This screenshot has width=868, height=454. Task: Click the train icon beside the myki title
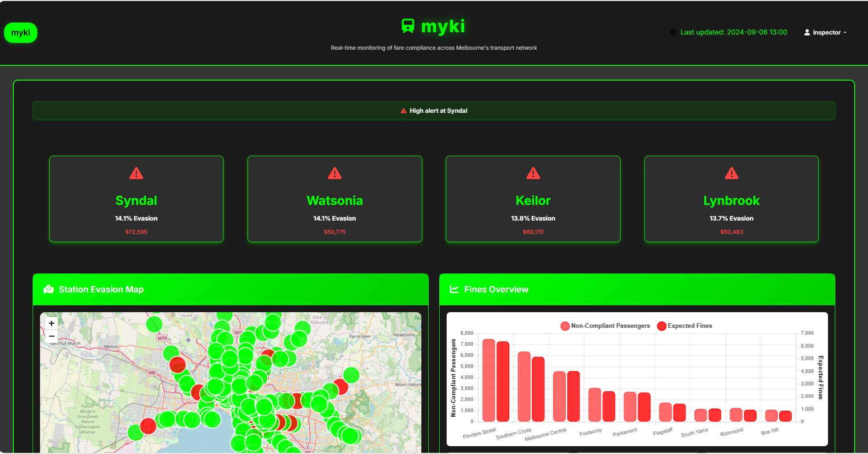pos(408,26)
